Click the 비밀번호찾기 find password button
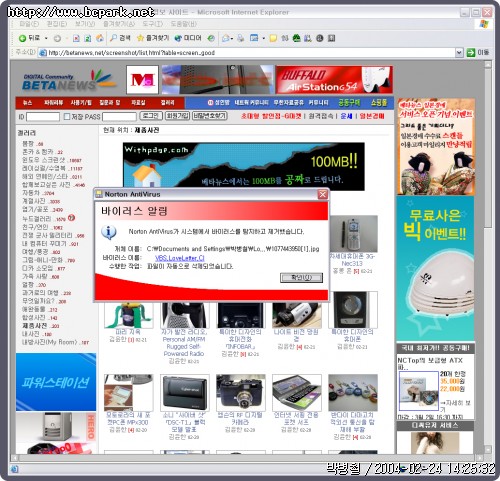This screenshot has width=500, height=481. [210, 116]
